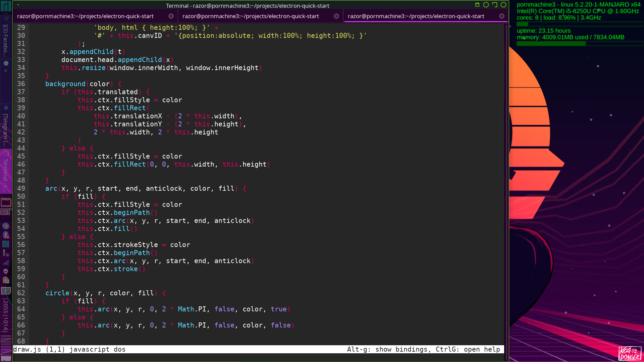Close the first terminal tab

point(171,16)
